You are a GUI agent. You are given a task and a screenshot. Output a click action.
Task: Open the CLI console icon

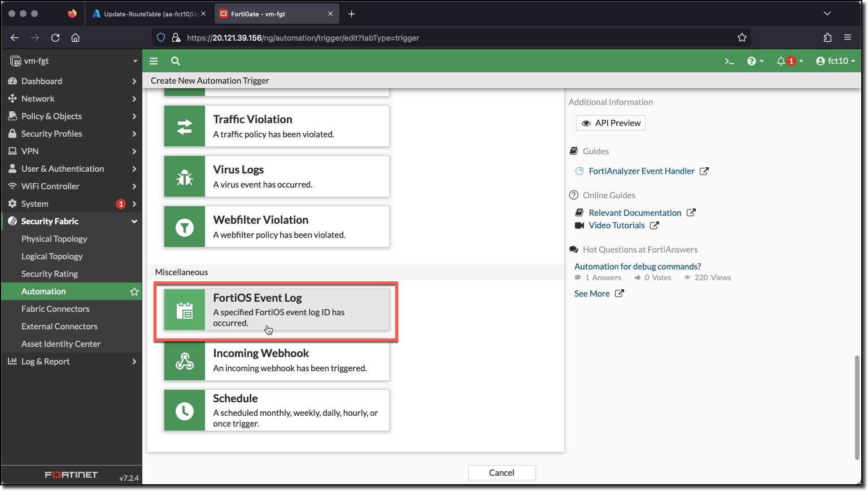[x=730, y=61]
